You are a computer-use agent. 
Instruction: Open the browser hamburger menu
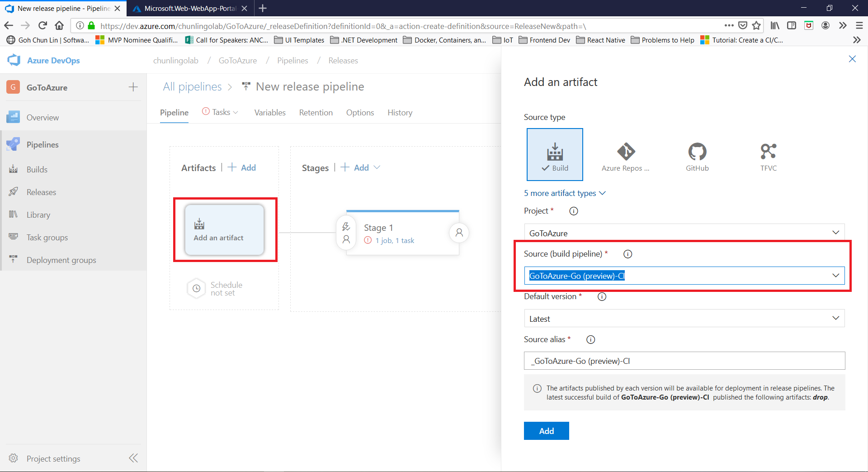pyautogui.click(x=859, y=25)
